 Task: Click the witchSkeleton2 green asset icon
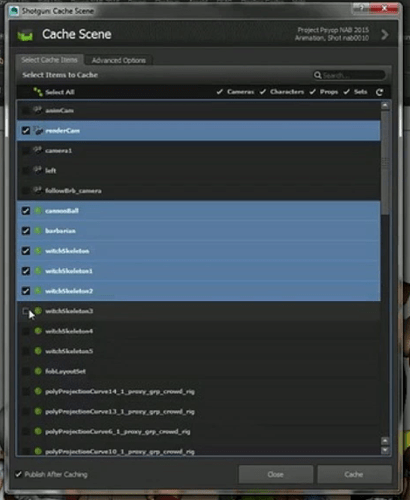(38, 291)
